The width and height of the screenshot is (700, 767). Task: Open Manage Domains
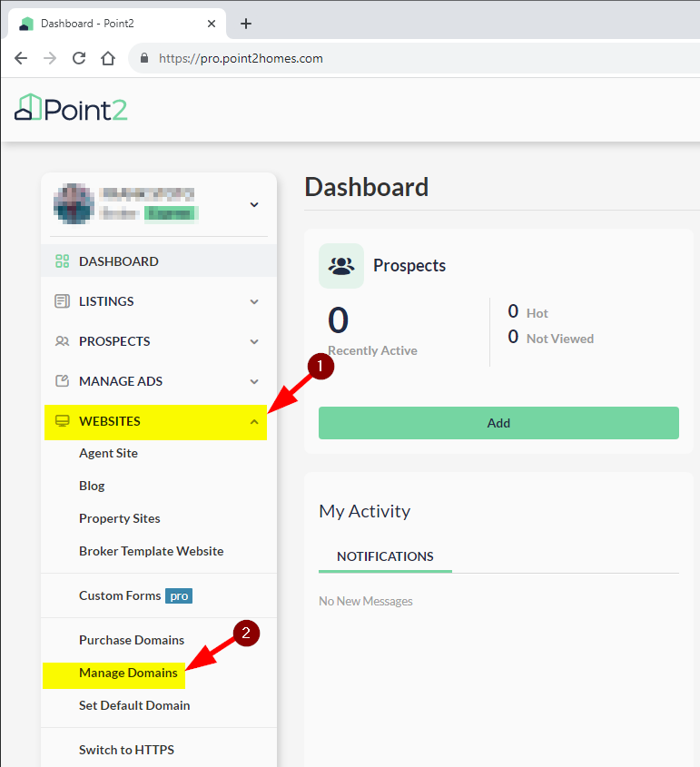click(x=128, y=674)
